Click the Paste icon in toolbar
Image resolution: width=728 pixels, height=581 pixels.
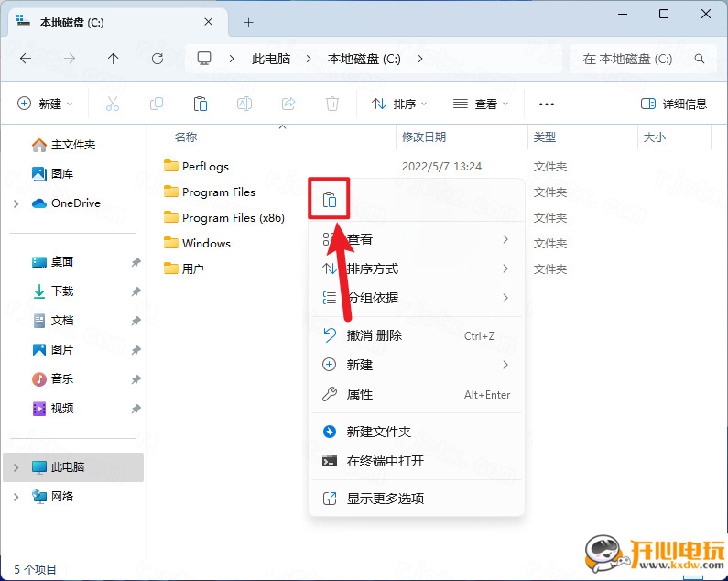pyautogui.click(x=201, y=104)
